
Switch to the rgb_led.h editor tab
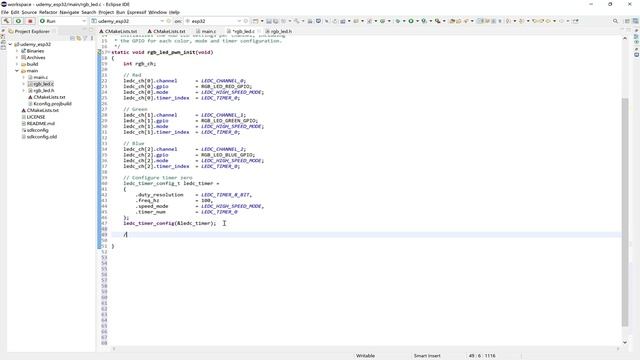point(278,31)
